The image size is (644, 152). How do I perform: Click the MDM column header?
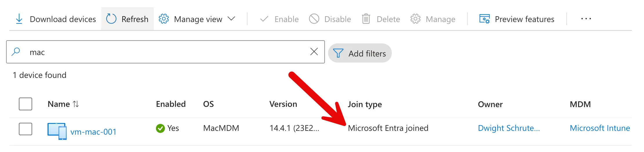click(580, 104)
